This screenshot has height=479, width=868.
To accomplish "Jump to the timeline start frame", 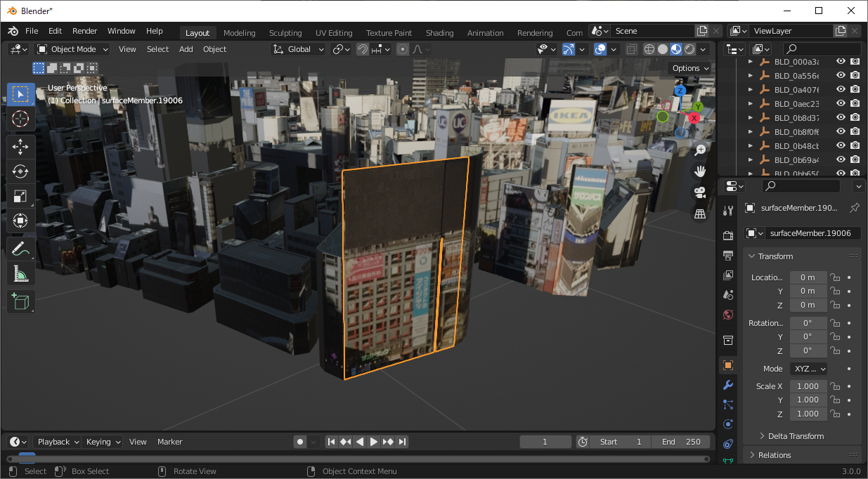I will click(x=332, y=442).
